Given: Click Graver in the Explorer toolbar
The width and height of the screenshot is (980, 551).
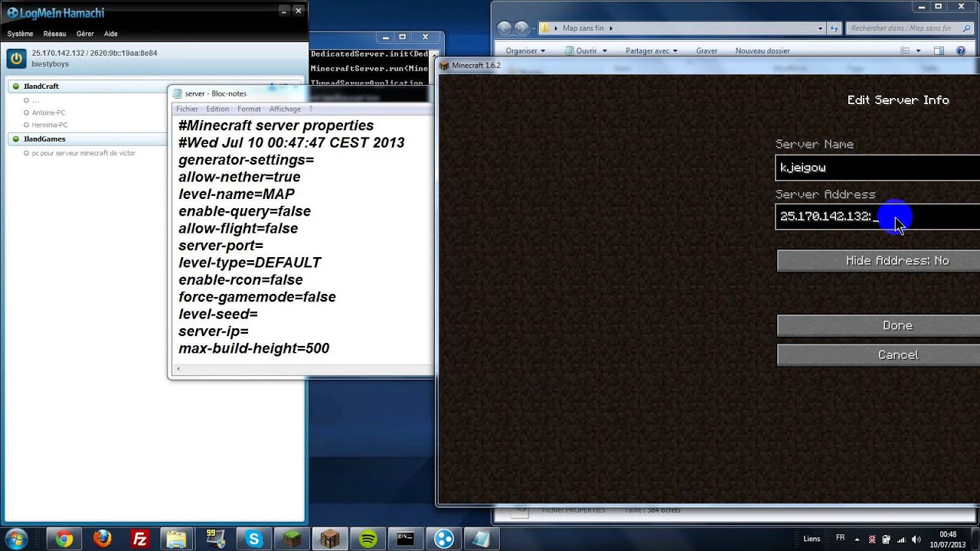Looking at the screenshot, I should pyautogui.click(x=707, y=51).
